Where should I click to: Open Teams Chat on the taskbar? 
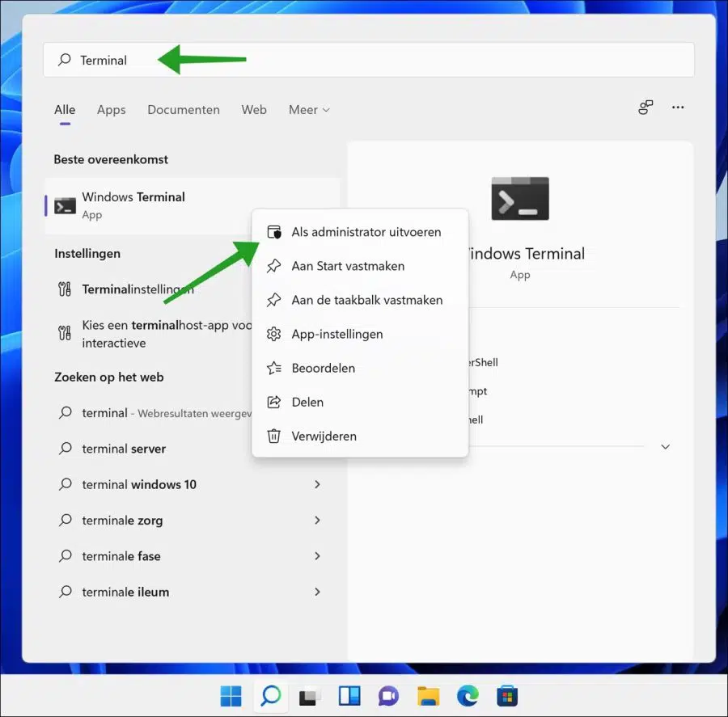click(x=388, y=696)
